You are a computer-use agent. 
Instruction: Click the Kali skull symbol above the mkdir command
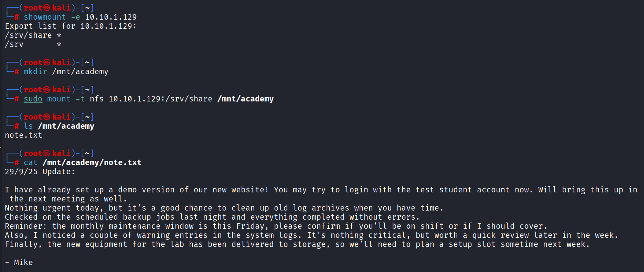[47, 63]
